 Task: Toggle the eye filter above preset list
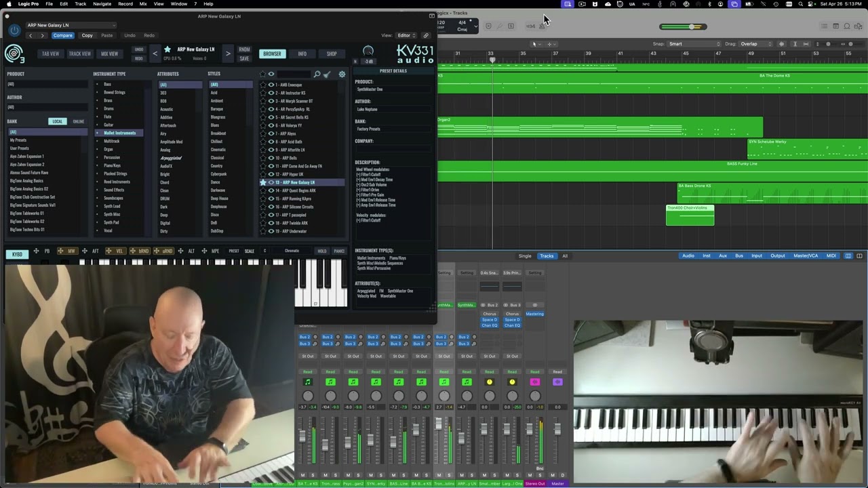pos(271,74)
